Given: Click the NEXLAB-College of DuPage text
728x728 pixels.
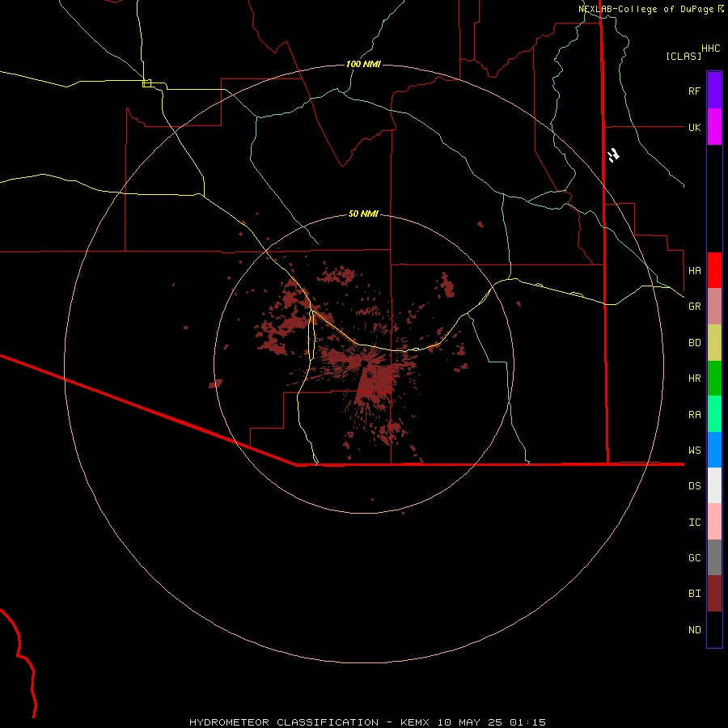Looking at the screenshot, I should (x=645, y=9).
